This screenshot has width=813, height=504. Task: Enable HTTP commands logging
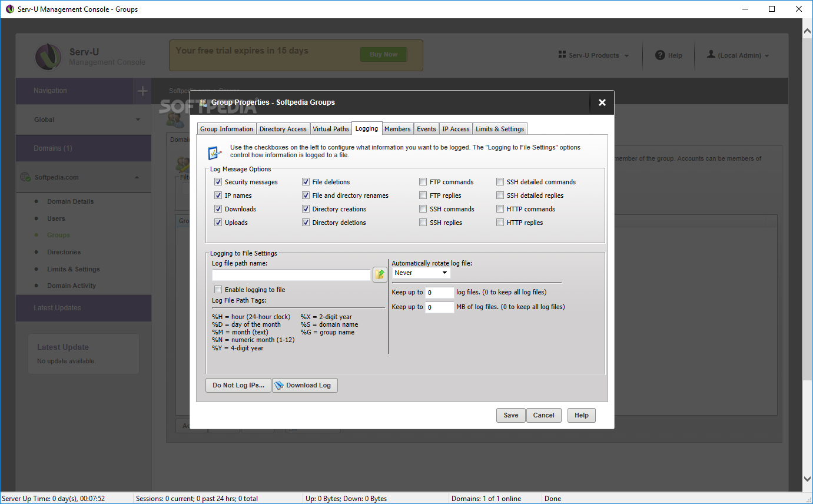[500, 209]
